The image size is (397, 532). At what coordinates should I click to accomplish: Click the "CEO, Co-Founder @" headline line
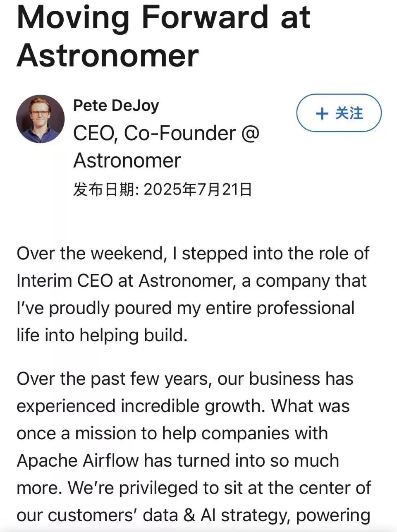[166, 134]
